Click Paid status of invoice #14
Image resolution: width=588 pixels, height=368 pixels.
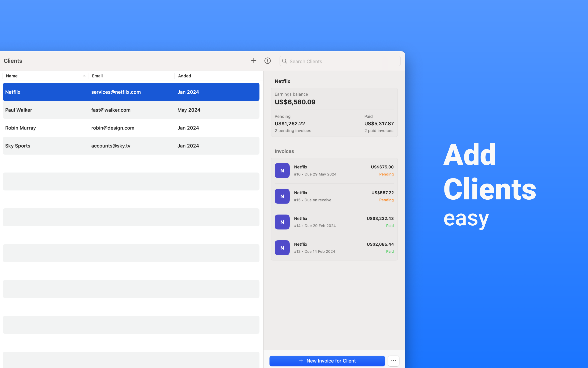pos(390,226)
